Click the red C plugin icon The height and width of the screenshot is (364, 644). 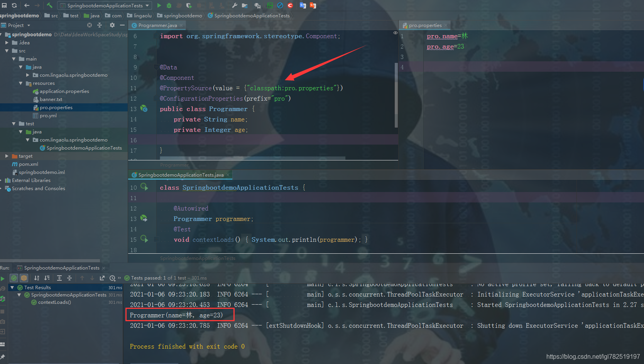(x=290, y=5)
